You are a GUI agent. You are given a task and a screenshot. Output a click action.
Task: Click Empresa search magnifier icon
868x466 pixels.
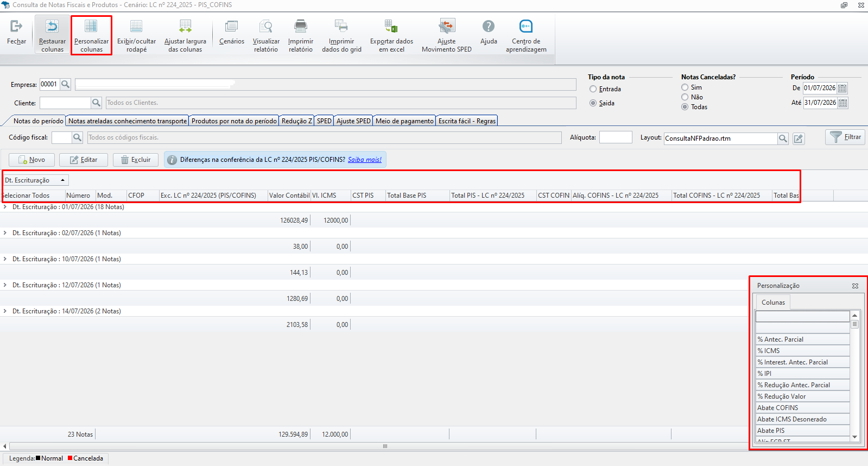click(65, 84)
